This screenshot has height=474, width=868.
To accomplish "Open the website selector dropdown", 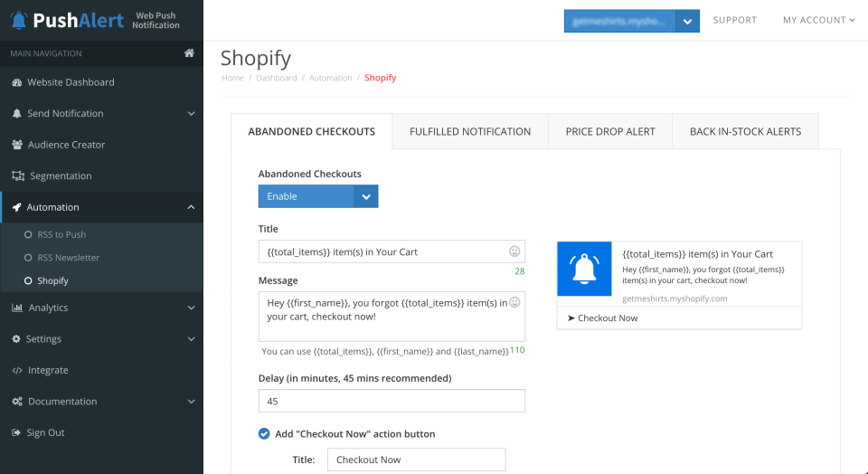I will 688,21.
